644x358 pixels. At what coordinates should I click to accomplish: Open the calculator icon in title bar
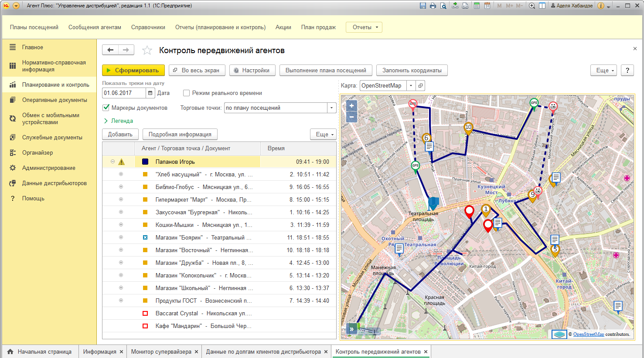click(x=477, y=6)
